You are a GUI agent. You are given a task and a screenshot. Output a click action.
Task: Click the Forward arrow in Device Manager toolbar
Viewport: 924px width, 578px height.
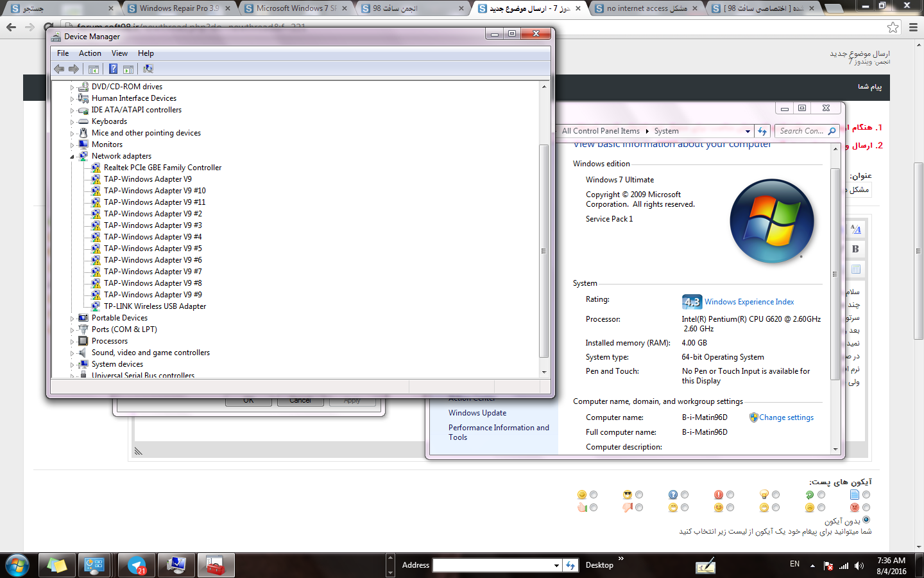pos(74,69)
